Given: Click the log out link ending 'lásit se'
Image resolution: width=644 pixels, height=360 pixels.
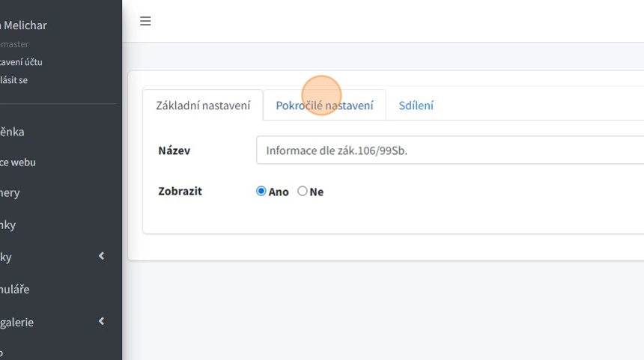Looking at the screenshot, I should click(14, 80).
